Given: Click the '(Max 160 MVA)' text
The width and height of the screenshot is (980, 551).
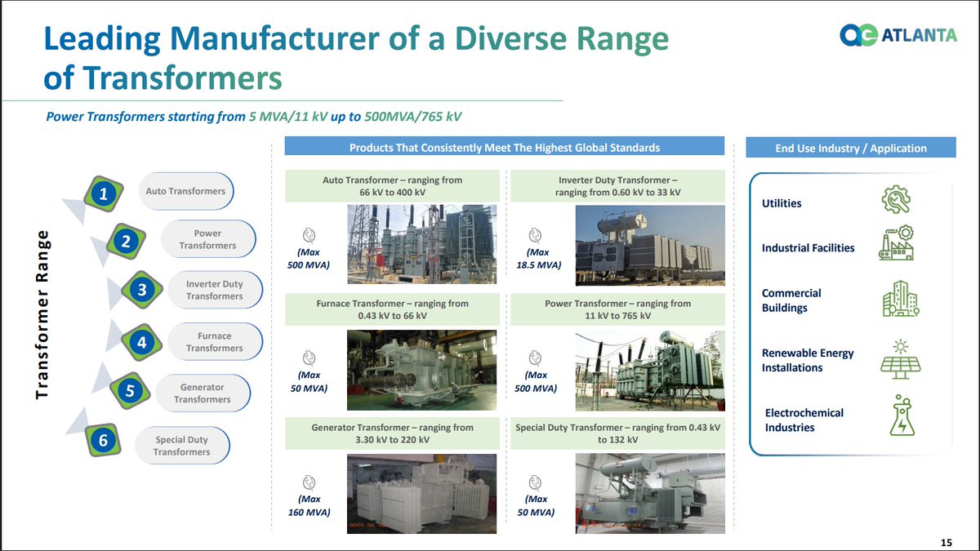Looking at the screenshot, I should coord(309,505).
